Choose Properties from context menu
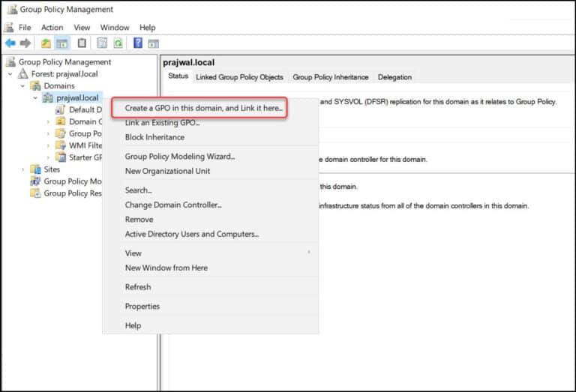Screen dimensions: 576x392 pyautogui.click(x=142, y=306)
